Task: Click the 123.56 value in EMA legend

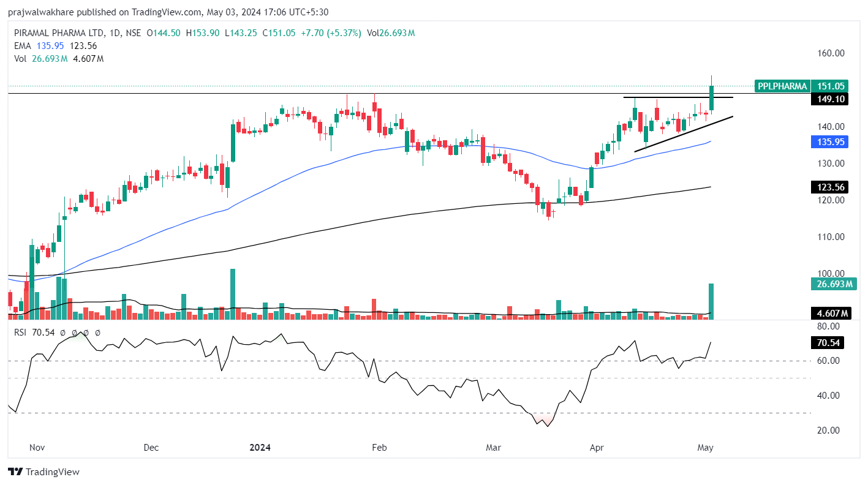Action: (84, 46)
